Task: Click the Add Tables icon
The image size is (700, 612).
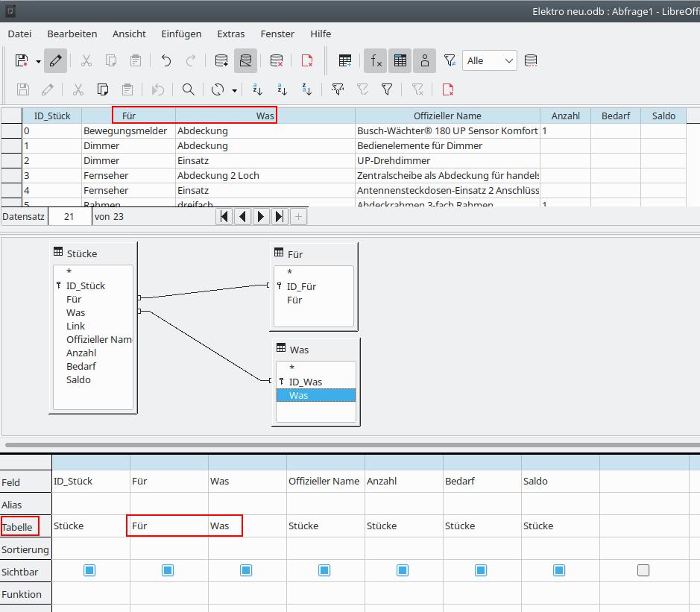Action: point(345,61)
